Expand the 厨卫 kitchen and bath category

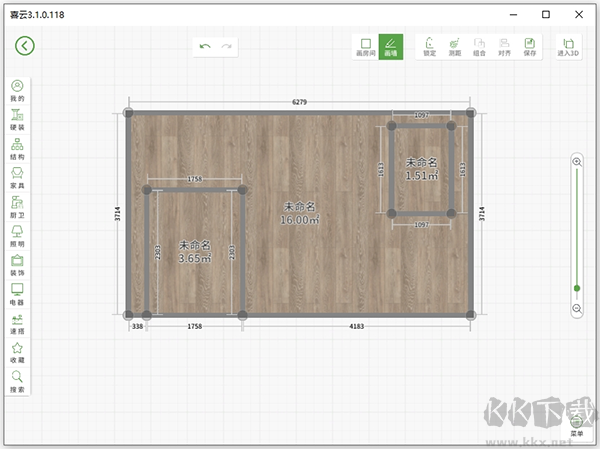17,207
